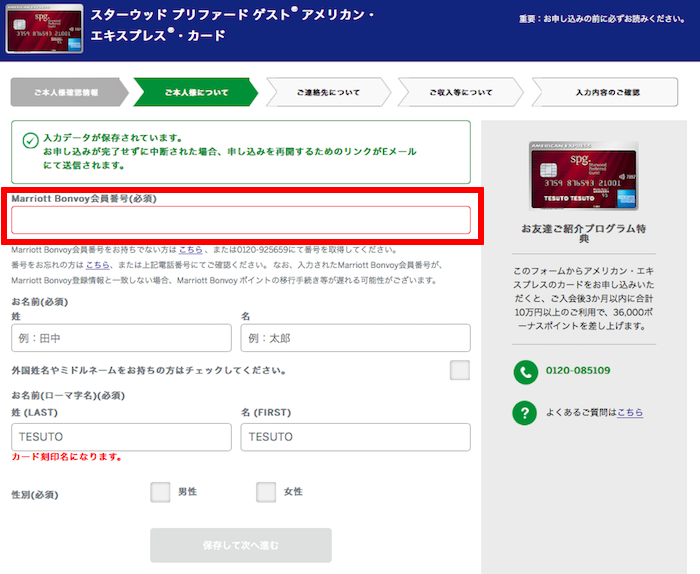Open the ご収入等について step
Screen dimensions: 700x574
460,92
